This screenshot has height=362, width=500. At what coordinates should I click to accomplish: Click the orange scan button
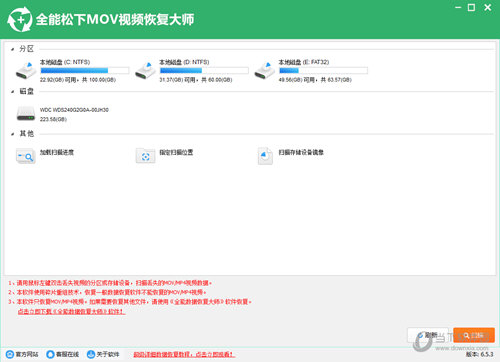coord(474,335)
